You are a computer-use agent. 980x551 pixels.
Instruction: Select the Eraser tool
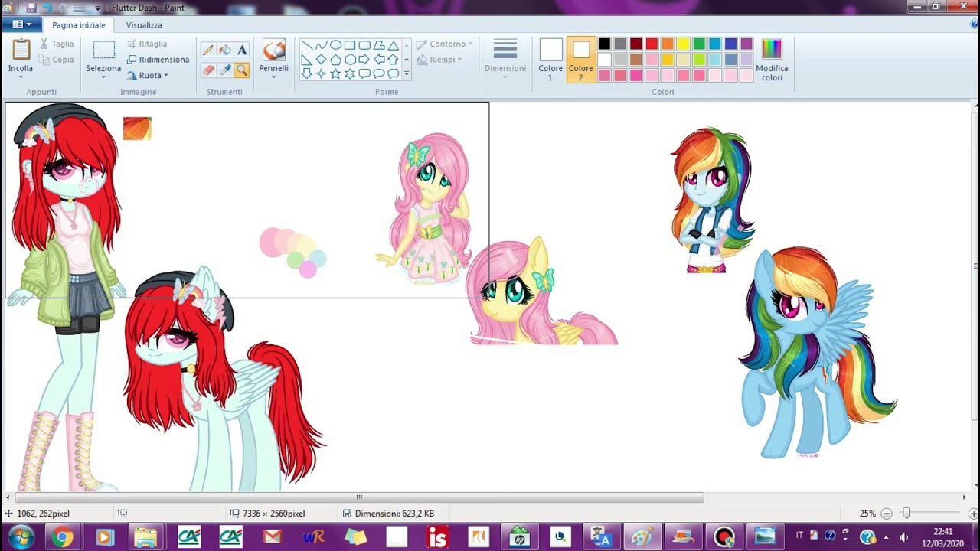click(208, 70)
